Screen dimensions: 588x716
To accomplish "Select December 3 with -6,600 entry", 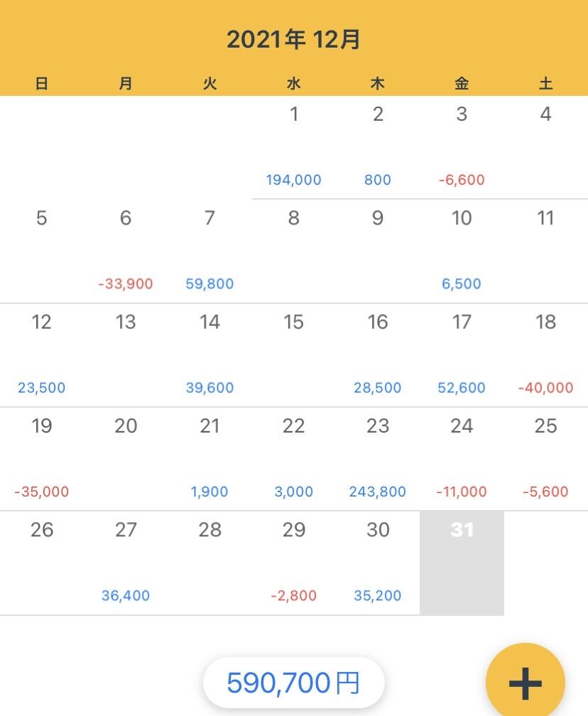I will pos(462,147).
